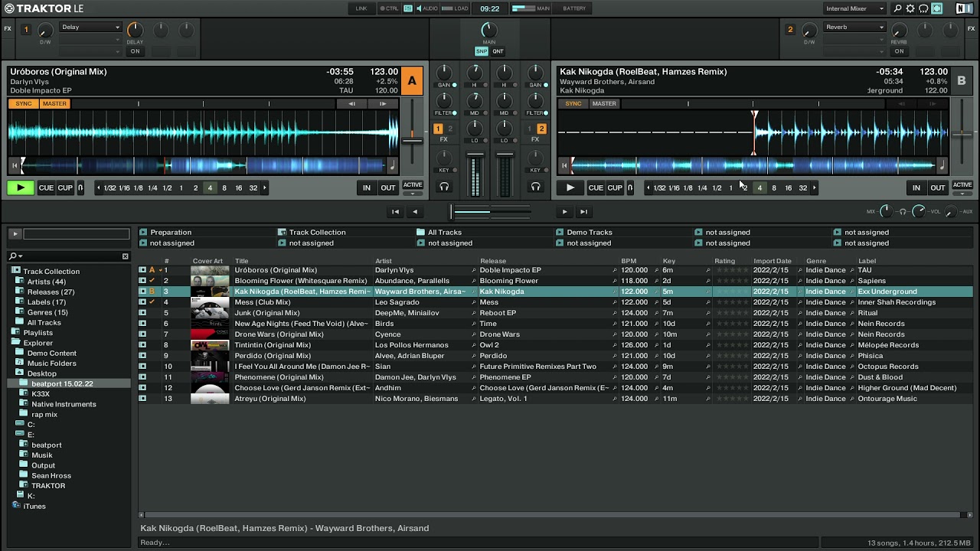Open the iTunes browser node
The height and width of the screenshot is (551, 980).
[x=34, y=506]
